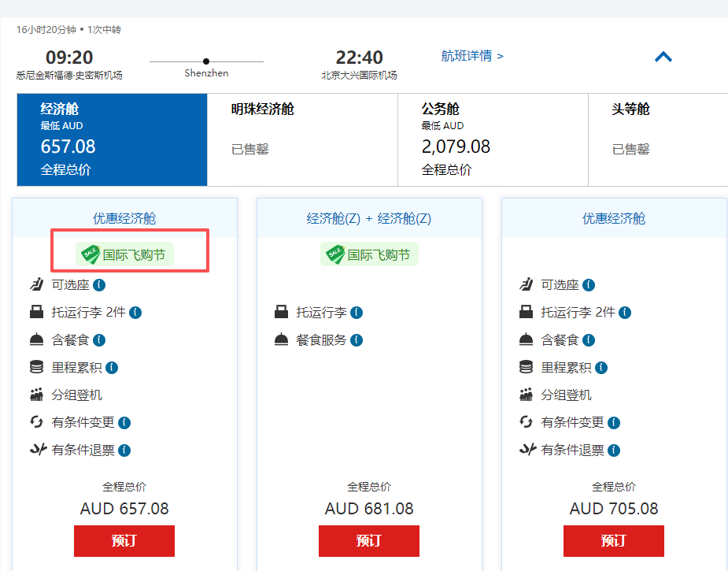Select the 经济舱 cabin tab
728x571 pixels.
coord(112,139)
